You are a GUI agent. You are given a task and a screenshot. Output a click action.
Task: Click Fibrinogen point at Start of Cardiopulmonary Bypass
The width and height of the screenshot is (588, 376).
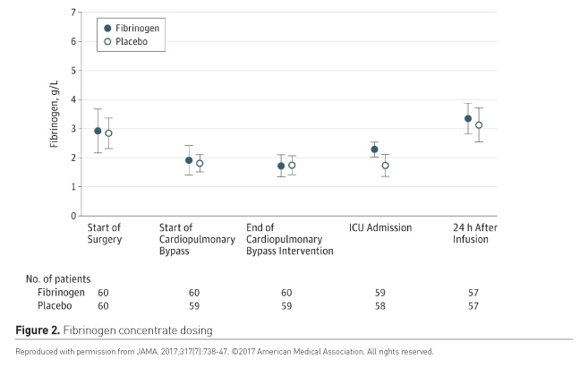(189, 160)
